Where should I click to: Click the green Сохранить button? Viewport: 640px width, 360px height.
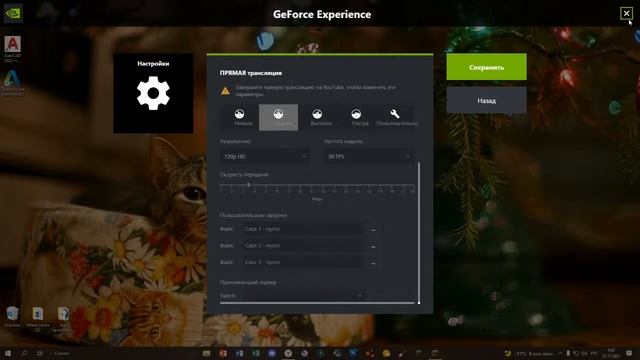(486, 67)
